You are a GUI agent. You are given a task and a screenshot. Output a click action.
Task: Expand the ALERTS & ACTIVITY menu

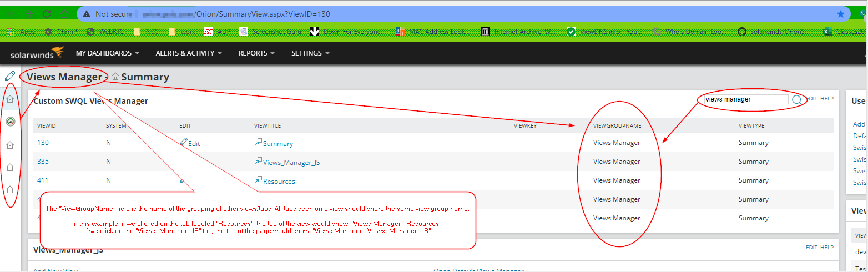click(x=189, y=53)
